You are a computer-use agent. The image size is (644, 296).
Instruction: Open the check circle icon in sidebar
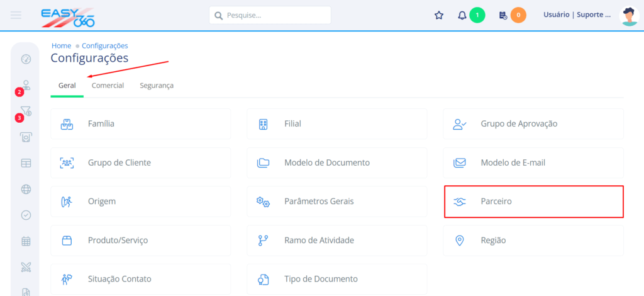click(x=26, y=215)
